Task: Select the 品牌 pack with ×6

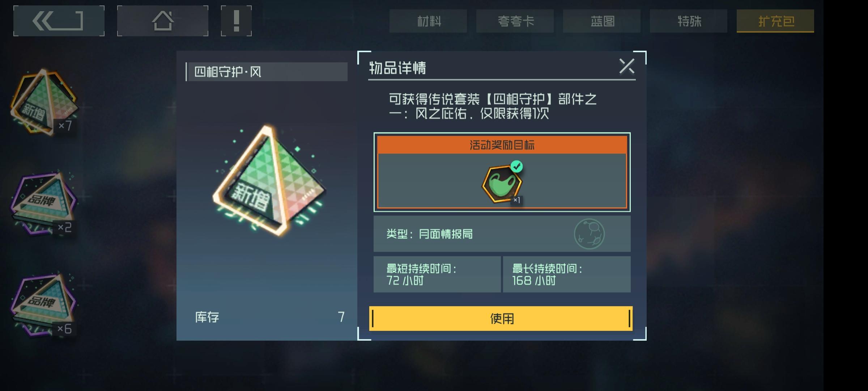Action: pos(44,305)
